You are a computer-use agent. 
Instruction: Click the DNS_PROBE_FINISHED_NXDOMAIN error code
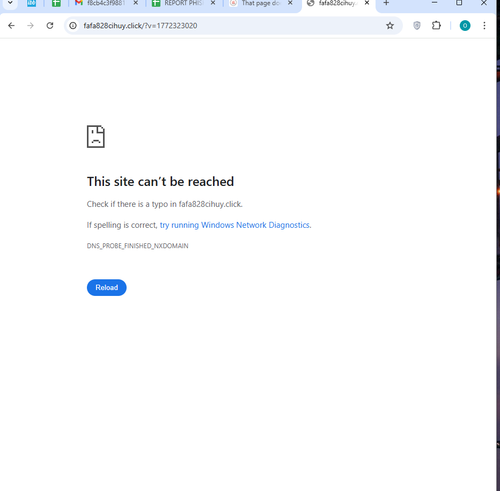tap(137, 246)
